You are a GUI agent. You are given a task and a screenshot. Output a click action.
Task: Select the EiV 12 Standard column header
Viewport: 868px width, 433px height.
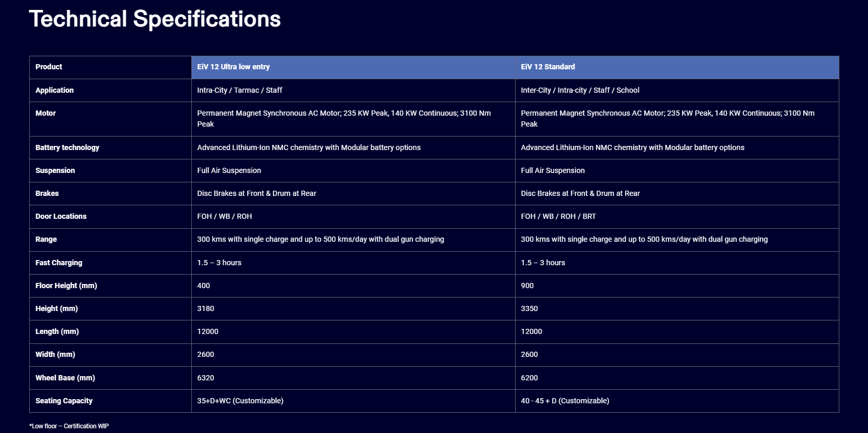(548, 67)
